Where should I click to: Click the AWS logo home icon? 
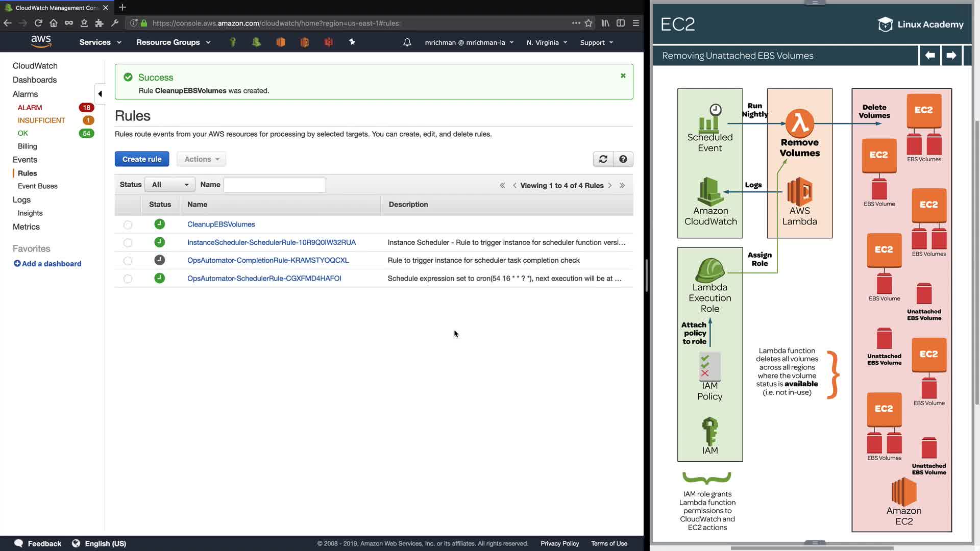pos(41,41)
